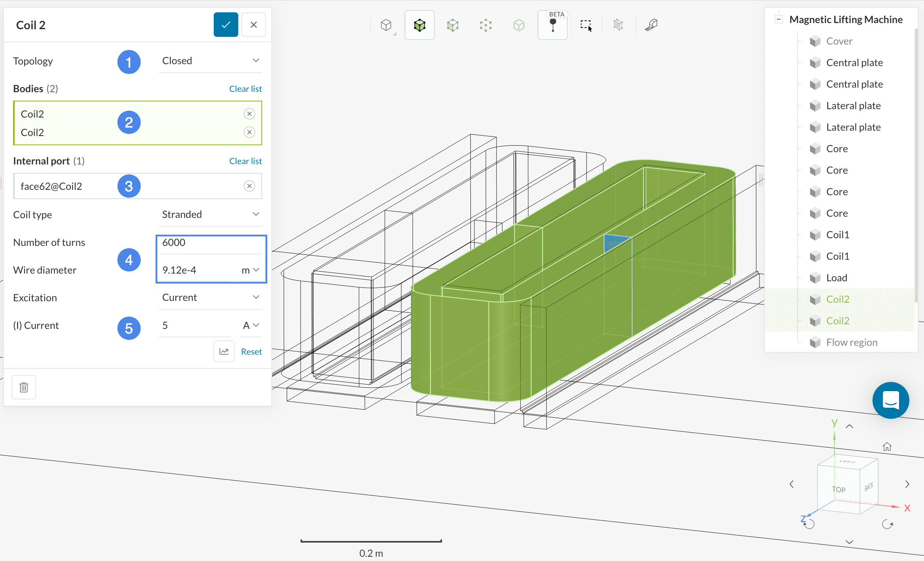Open the current plot graph icon

coord(224,351)
